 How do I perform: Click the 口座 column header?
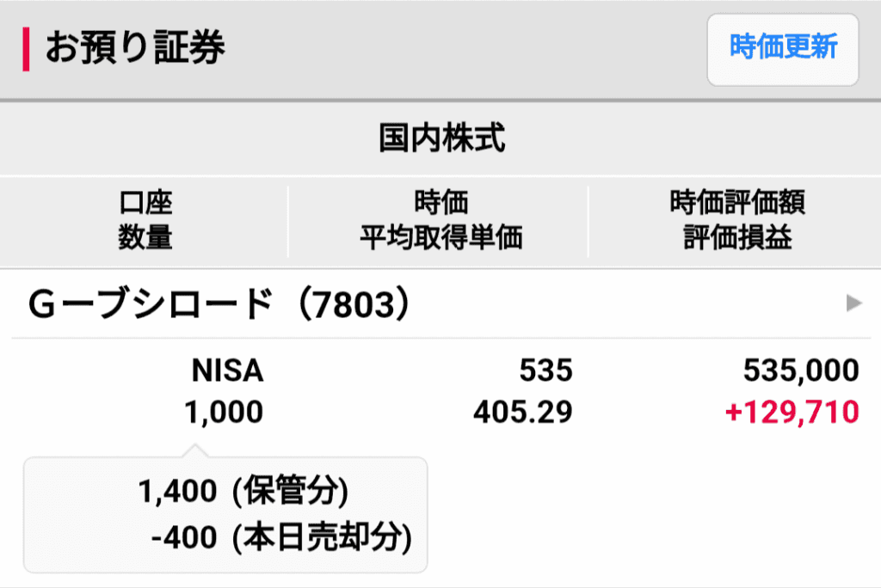145,204
